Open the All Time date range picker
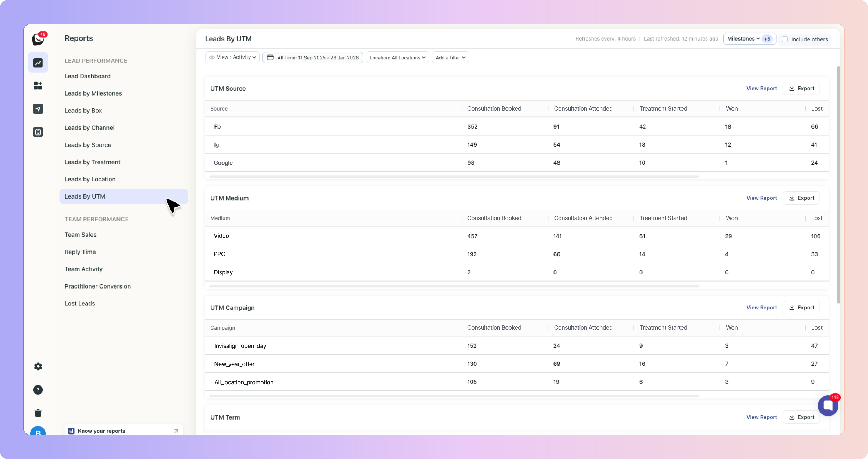Screen dimensions: 868x459 click(312, 58)
